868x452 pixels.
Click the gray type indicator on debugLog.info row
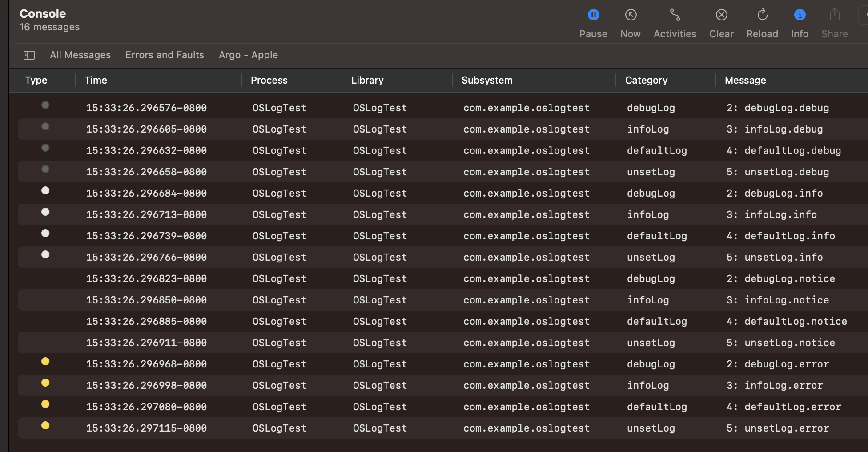(45, 191)
